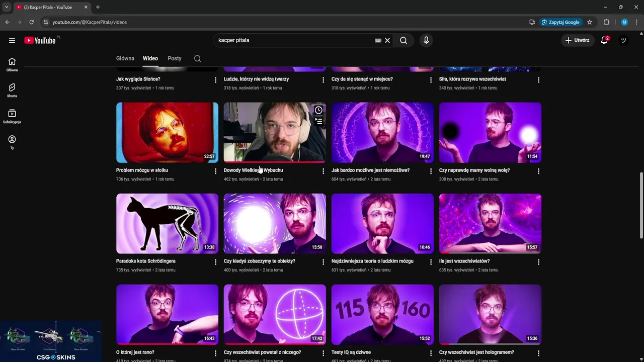Screen dimensions: 644x362
Task: Add Dowody Wielkiego Wybuchu to queue icon
Action: coord(318,121)
